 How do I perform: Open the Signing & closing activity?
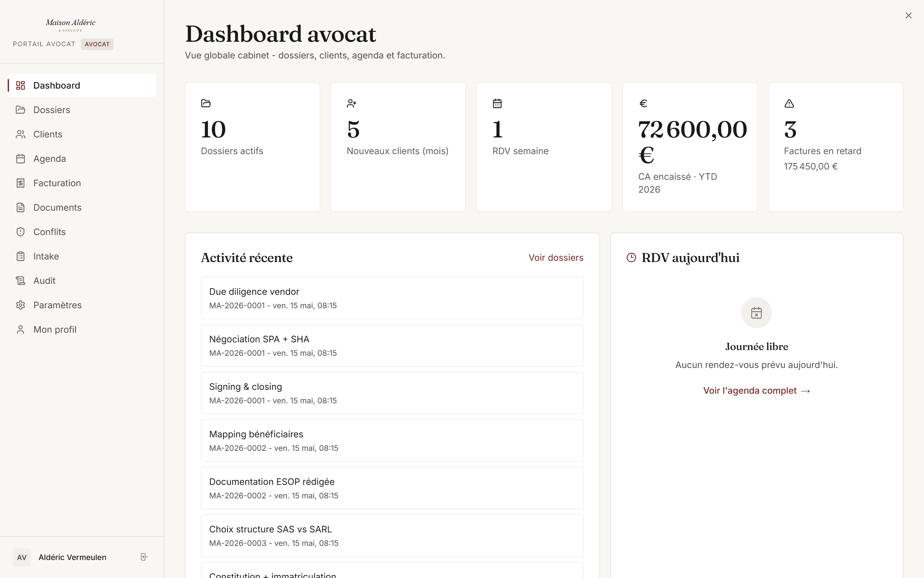point(392,393)
